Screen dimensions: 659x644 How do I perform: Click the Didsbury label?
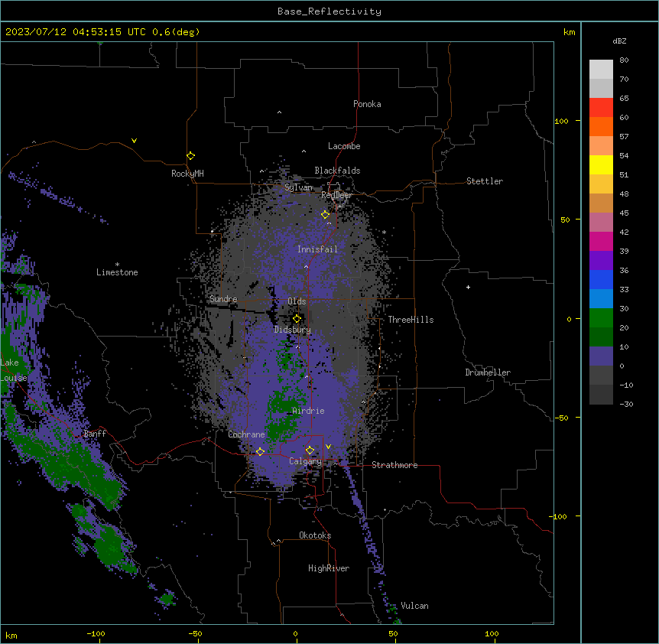coord(293,330)
